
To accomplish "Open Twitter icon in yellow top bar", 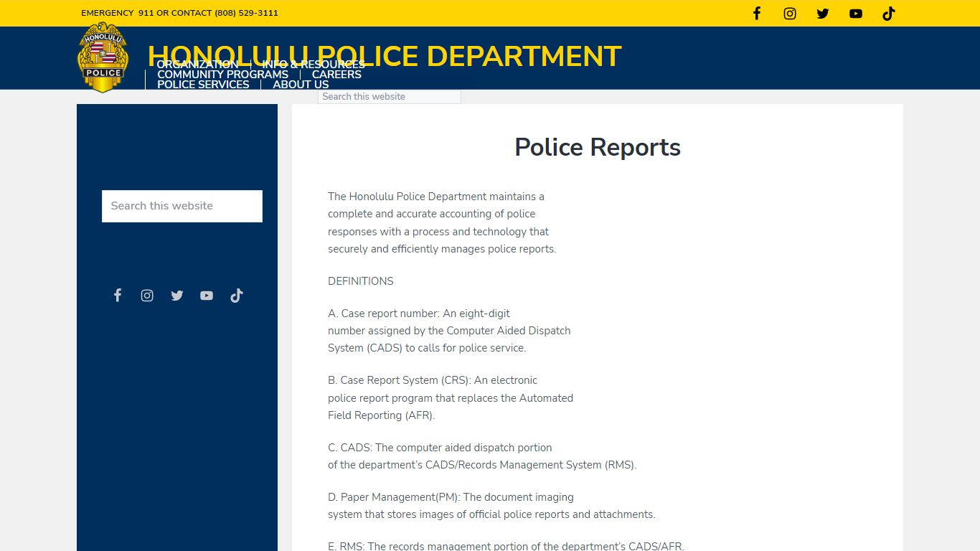I will (x=823, y=13).
